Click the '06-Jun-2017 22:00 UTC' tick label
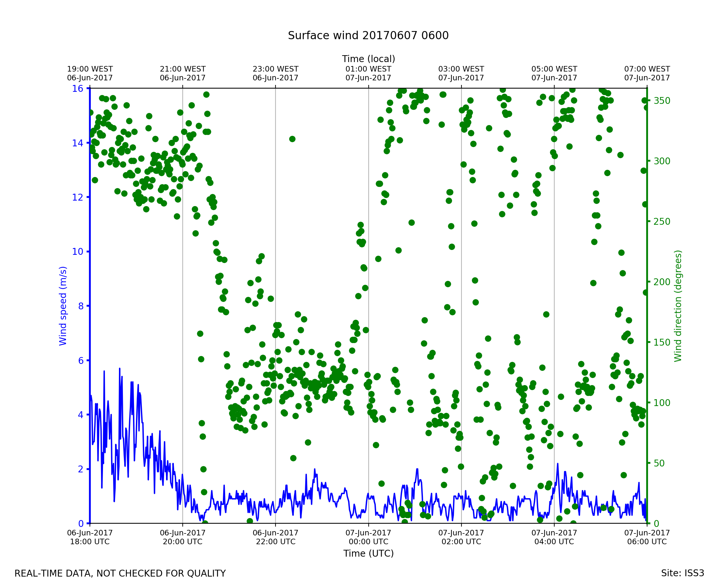This screenshot has height=588, width=719. click(276, 537)
